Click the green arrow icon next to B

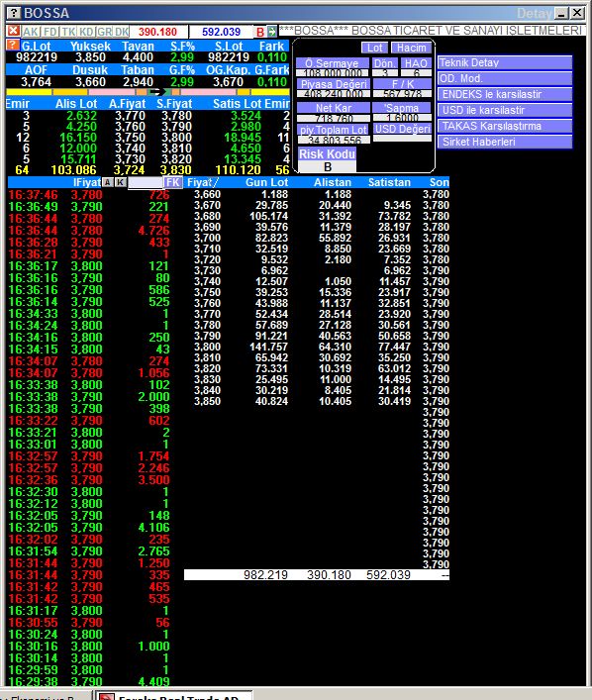[x=271, y=32]
